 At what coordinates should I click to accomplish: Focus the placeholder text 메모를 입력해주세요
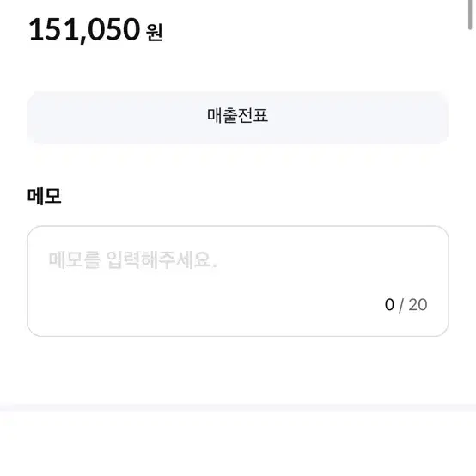(x=132, y=259)
